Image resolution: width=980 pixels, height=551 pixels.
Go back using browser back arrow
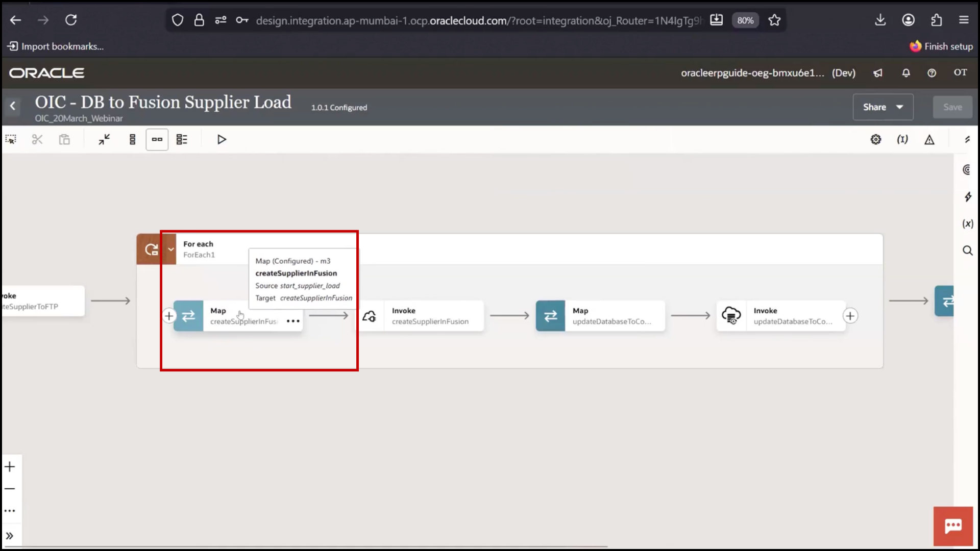tap(16, 20)
